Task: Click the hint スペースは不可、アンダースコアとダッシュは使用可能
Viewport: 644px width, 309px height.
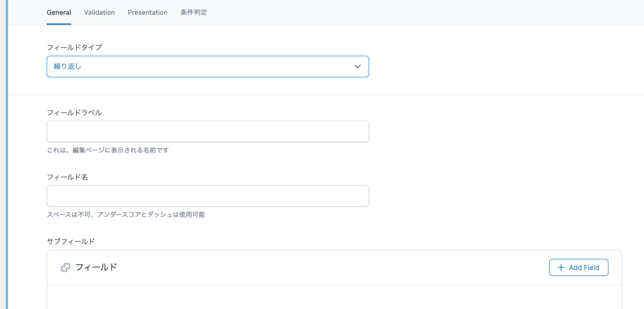Action: tap(126, 215)
